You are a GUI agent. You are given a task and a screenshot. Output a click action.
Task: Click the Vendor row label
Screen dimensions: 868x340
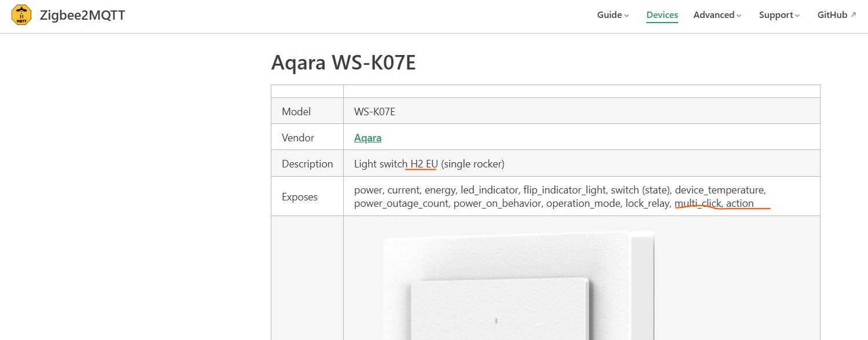click(298, 138)
